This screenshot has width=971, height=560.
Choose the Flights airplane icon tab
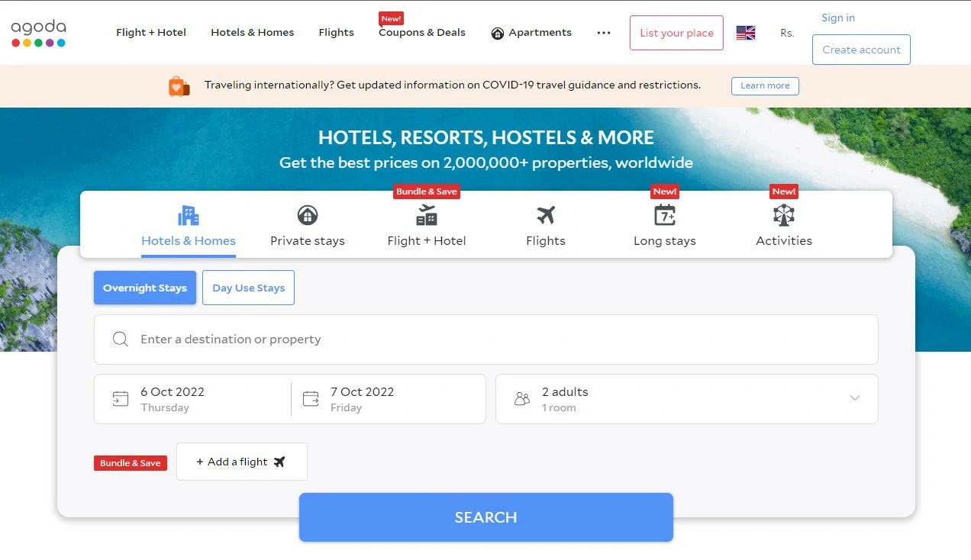tap(546, 215)
